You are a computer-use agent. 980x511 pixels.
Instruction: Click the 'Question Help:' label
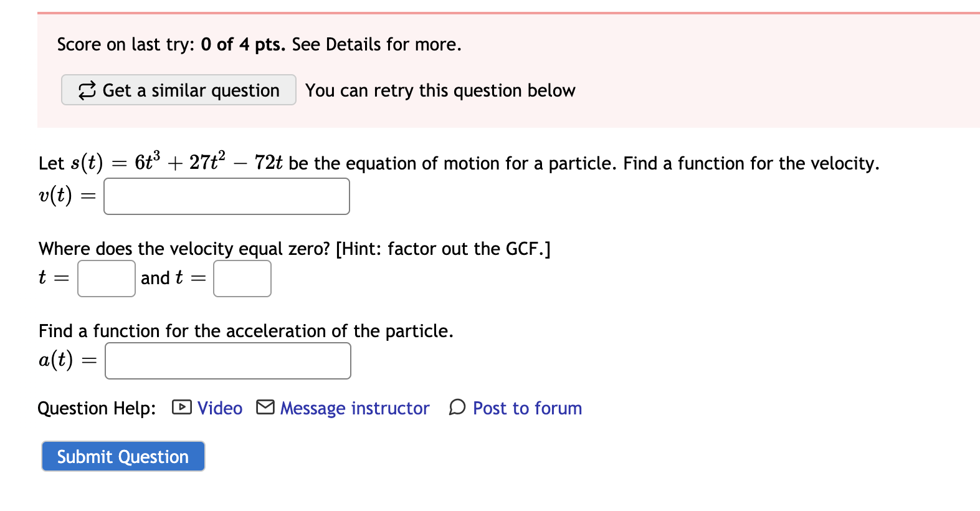(97, 408)
